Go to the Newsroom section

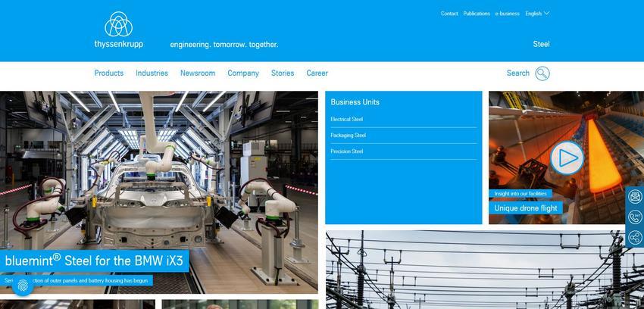tap(198, 73)
